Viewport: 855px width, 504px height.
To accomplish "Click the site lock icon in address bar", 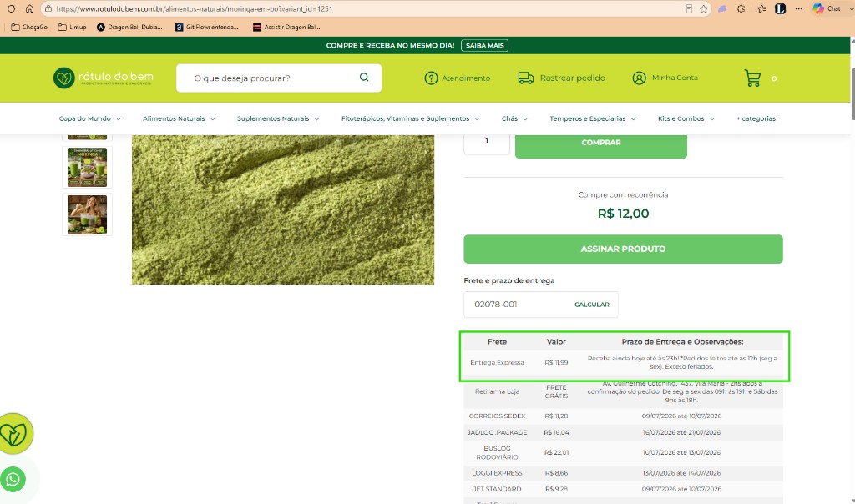I will point(48,8).
